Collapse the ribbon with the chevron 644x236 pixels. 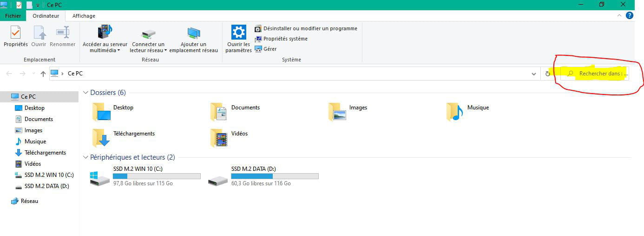(619, 15)
